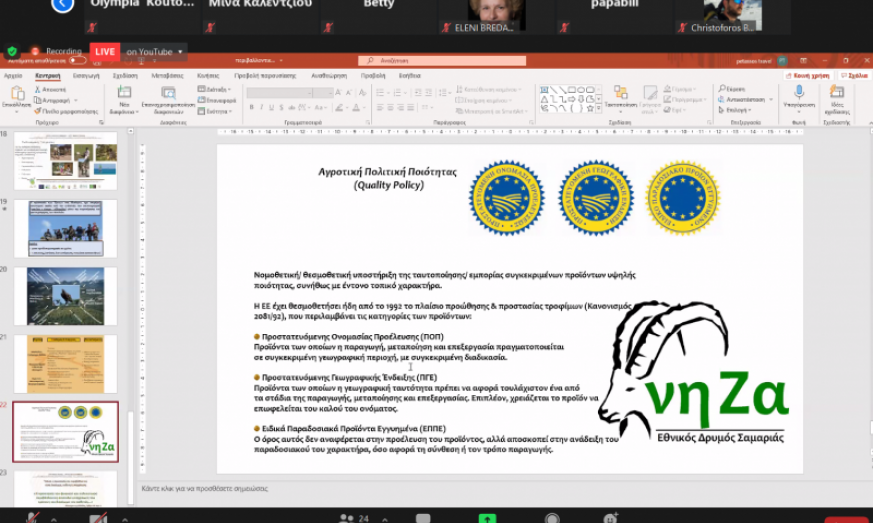873x523 pixels.
Task: Select the rectangle shape in gallery
Action: (572, 90)
